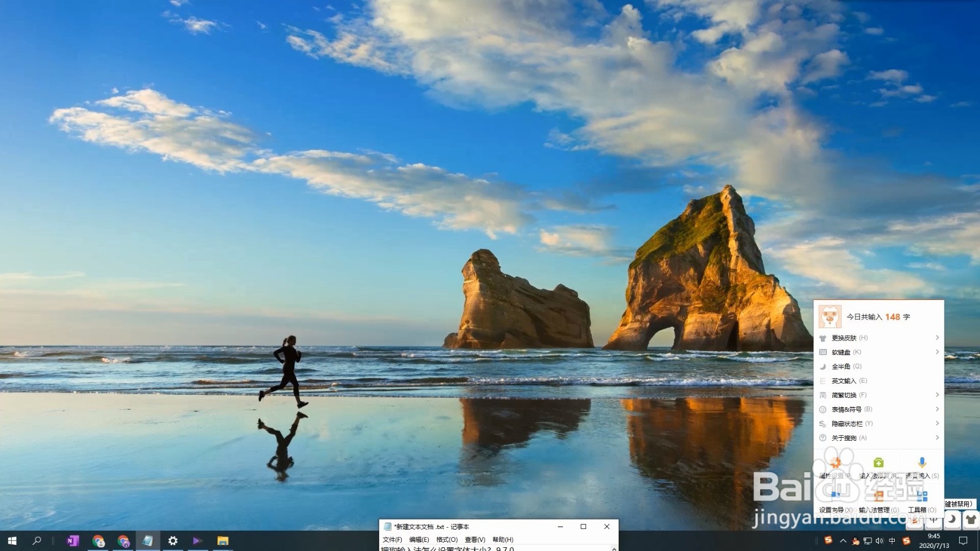Expand the 简繁切换 submenu arrow
This screenshot has width=980, height=551.
click(937, 395)
